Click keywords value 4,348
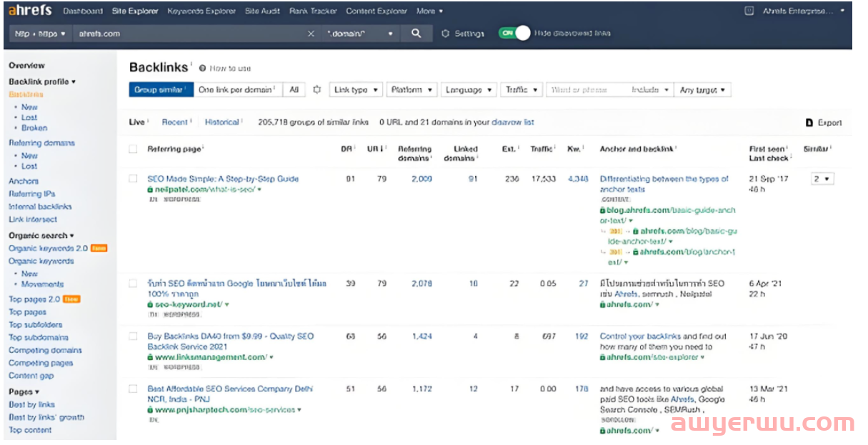 [x=578, y=179]
